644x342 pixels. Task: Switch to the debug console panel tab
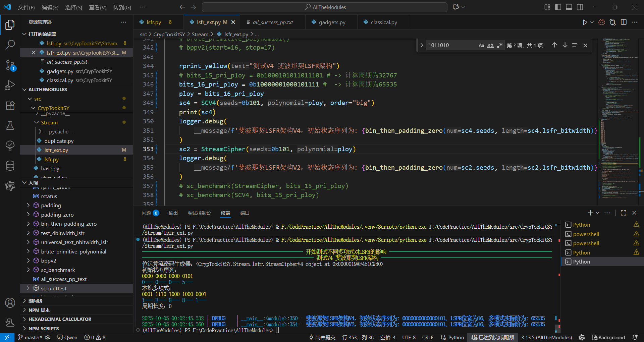pyautogui.click(x=199, y=213)
